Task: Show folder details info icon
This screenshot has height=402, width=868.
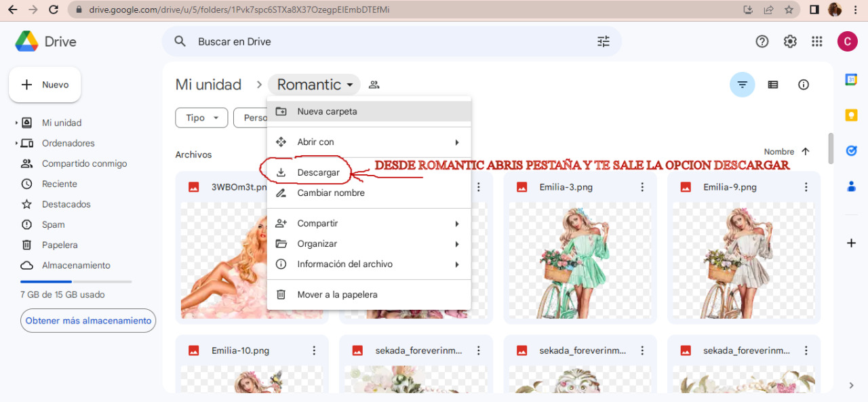Action: pos(804,85)
